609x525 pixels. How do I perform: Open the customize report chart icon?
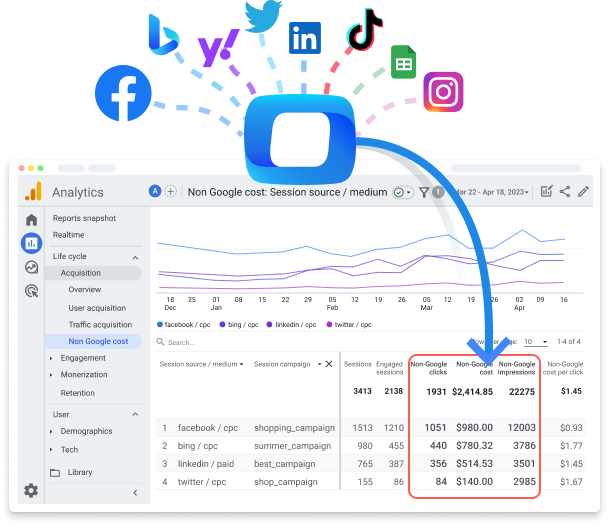tap(546, 191)
